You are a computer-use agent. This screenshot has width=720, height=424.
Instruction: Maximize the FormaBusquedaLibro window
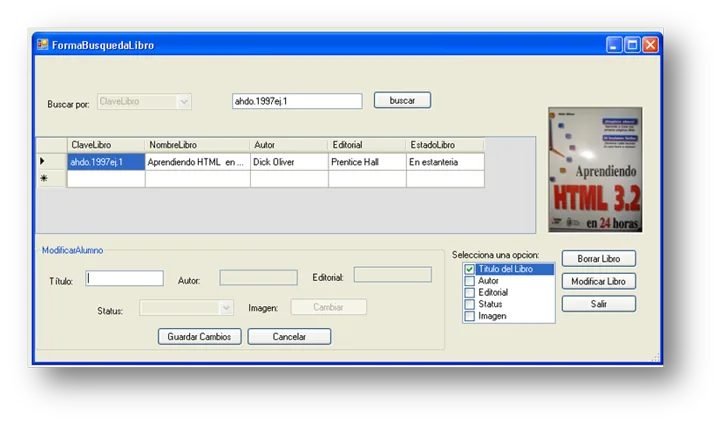coord(632,45)
